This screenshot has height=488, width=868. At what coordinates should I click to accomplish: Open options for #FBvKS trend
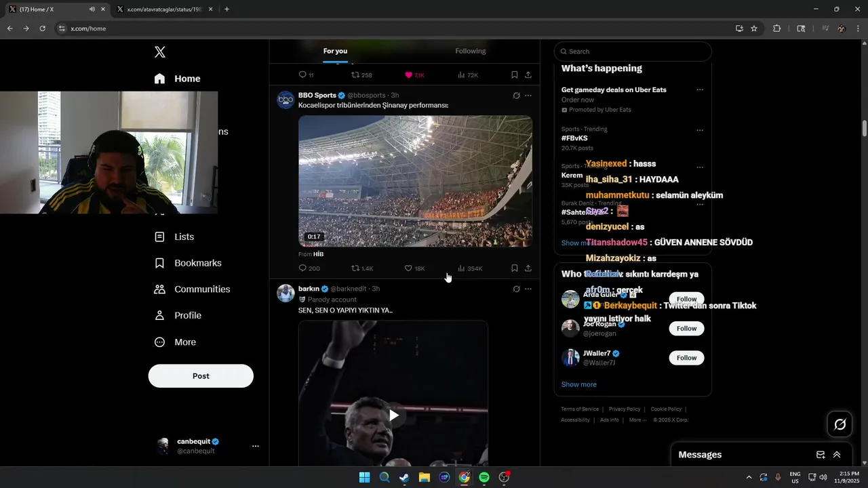(x=700, y=130)
